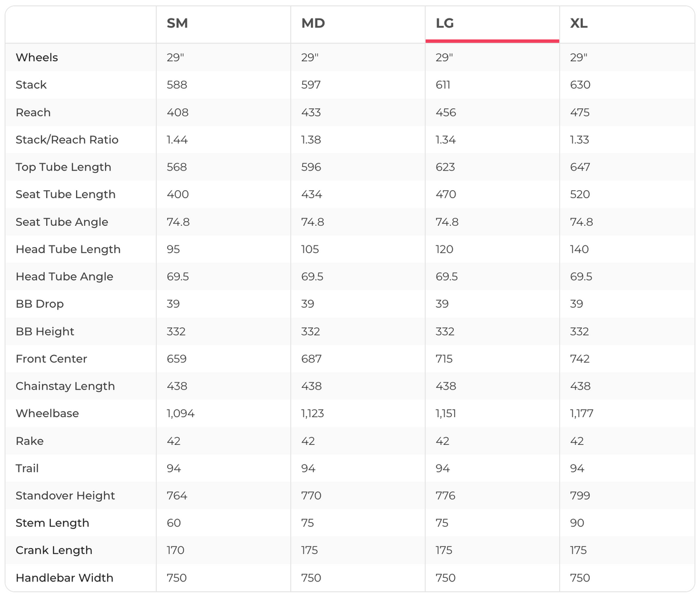Click the SM Wheelbase value 1,094

tap(180, 414)
